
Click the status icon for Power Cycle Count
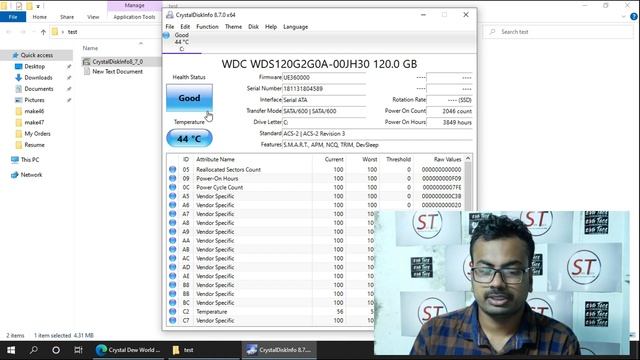pyautogui.click(x=173, y=187)
